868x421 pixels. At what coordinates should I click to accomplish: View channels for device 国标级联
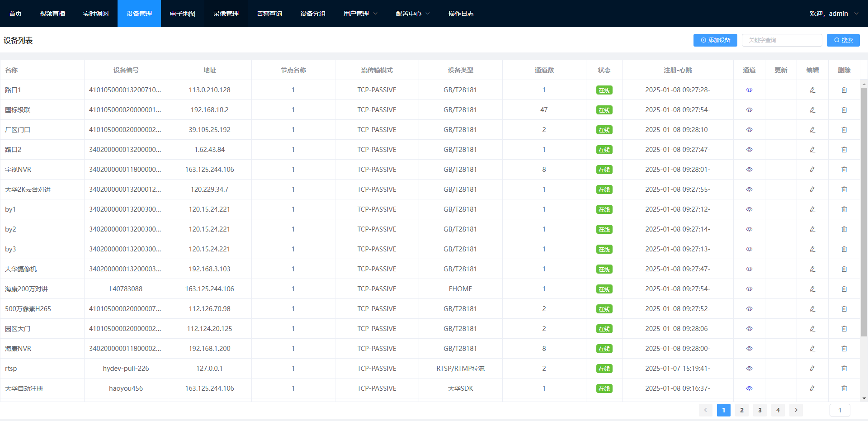coord(749,110)
